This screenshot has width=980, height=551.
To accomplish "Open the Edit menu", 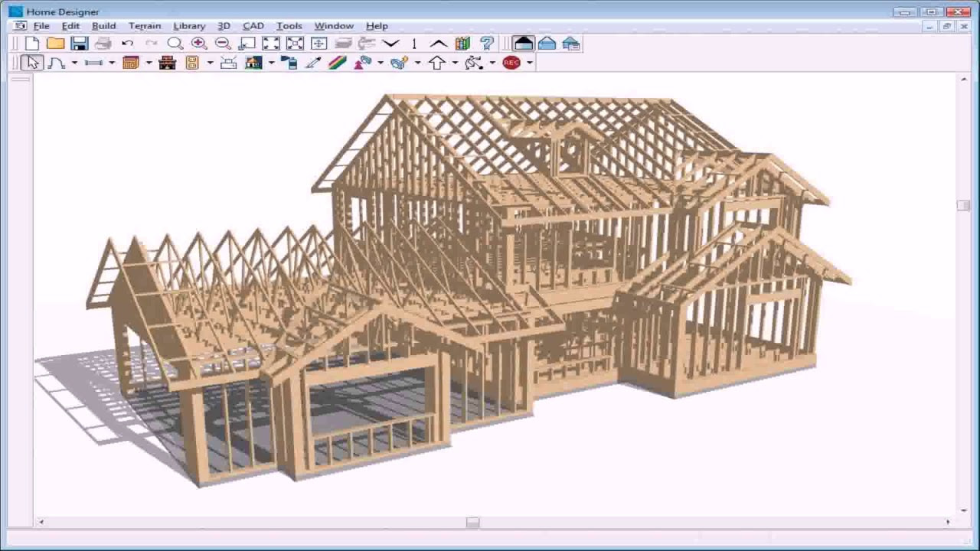I will point(70,26).
